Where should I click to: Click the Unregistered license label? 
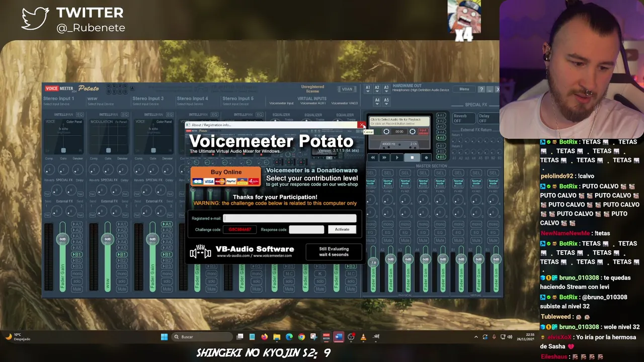tap(312, 89)
